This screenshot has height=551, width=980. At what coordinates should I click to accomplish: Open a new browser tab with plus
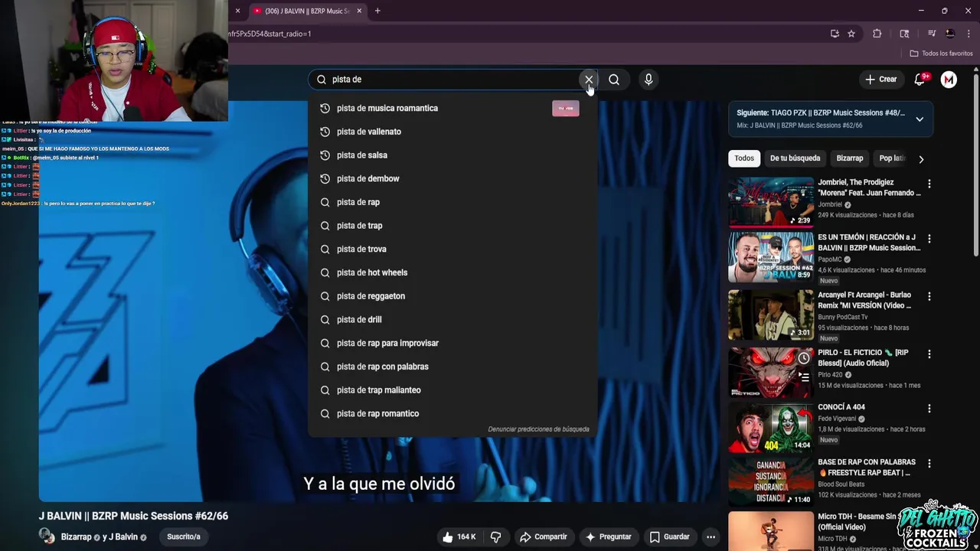click(377, 11)
